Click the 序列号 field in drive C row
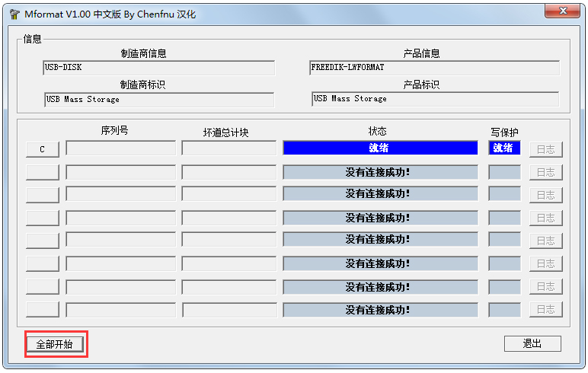Screen dimensions: 588x373 (120, 148)
